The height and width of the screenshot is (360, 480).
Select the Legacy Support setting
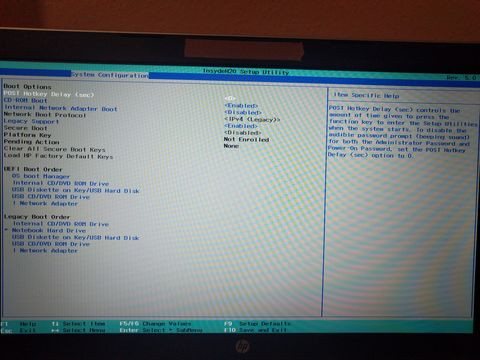point(31,121)
